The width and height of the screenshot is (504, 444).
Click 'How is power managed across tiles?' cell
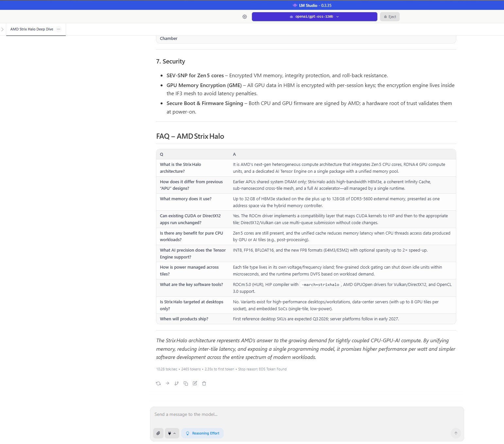(x=193, y=271)
